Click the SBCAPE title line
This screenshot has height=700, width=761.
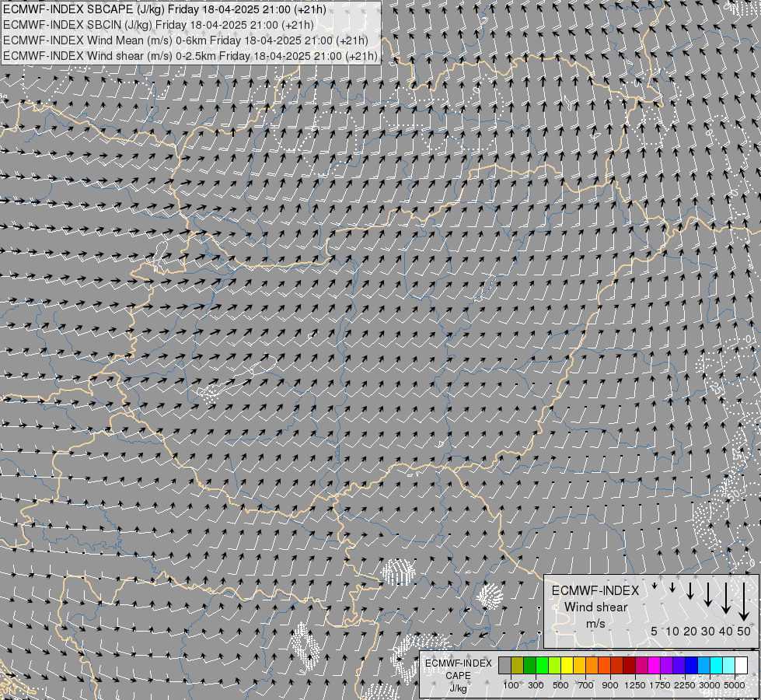point(165,9)
